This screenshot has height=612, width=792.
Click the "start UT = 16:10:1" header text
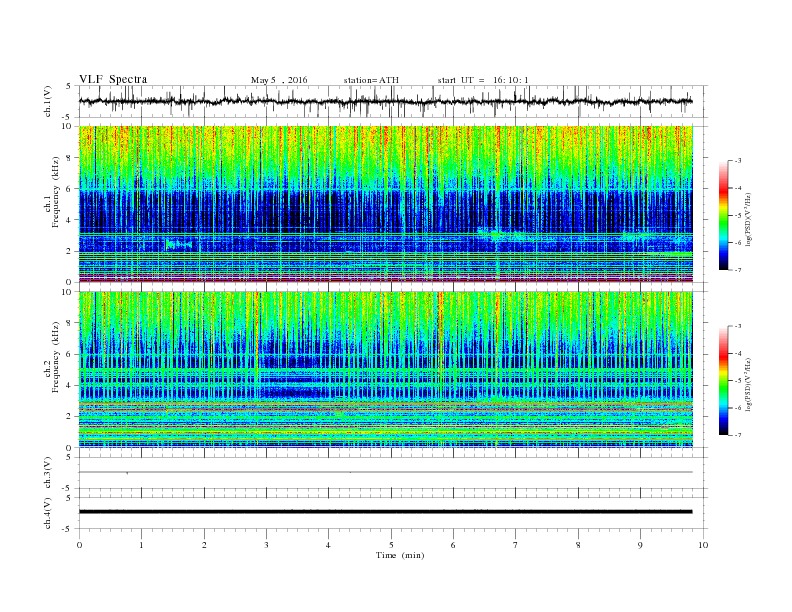click(483, 80)
